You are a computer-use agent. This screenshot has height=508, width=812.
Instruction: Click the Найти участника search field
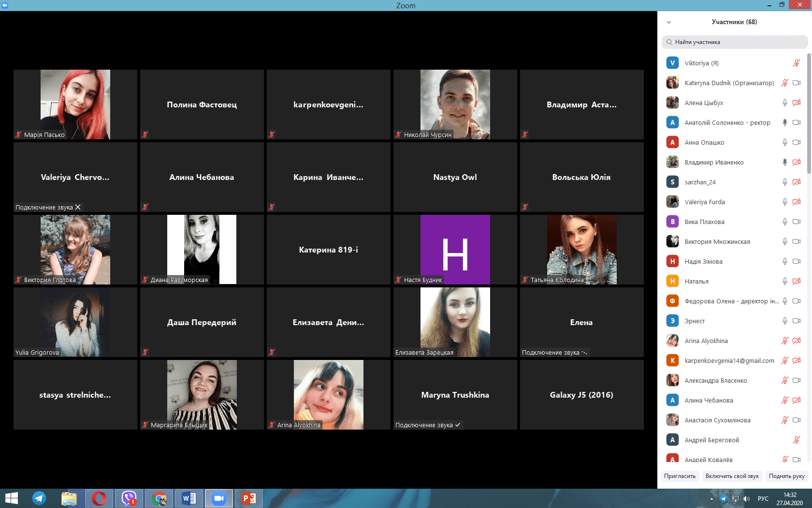click(735, 42)
